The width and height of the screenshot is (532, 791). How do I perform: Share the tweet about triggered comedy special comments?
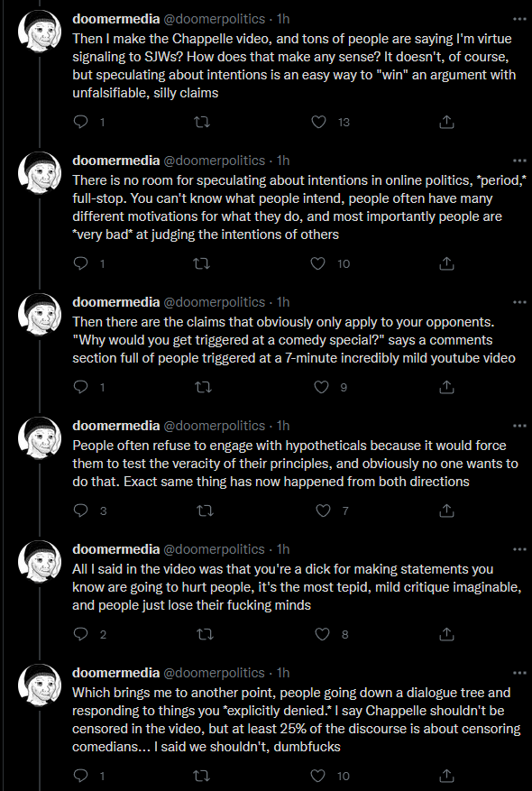point(446,388)
